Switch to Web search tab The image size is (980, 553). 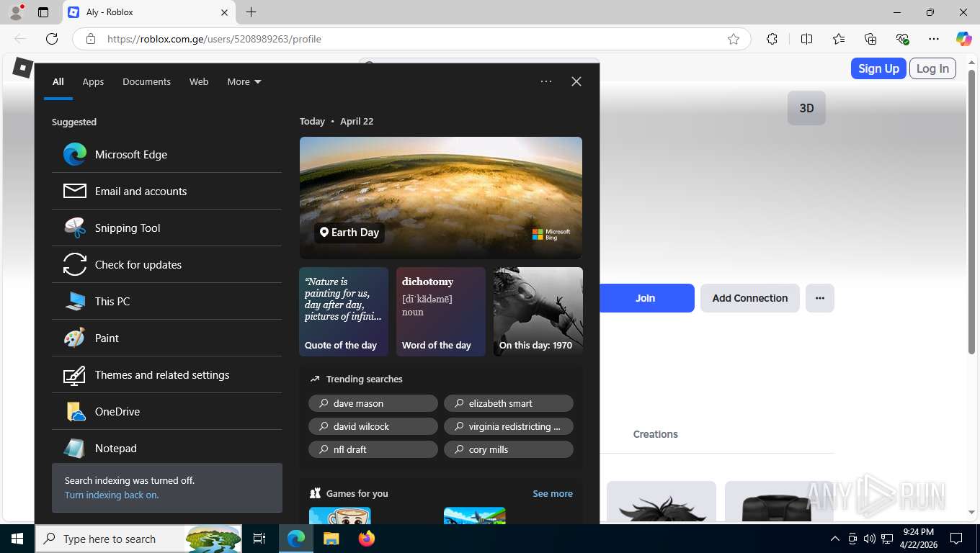click(199, 81)
